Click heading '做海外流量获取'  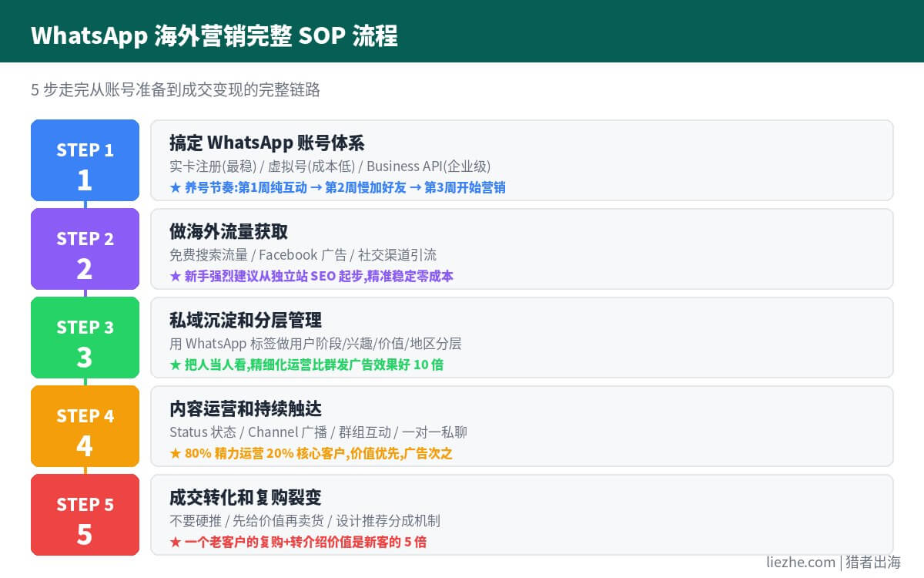pos(229,231)
